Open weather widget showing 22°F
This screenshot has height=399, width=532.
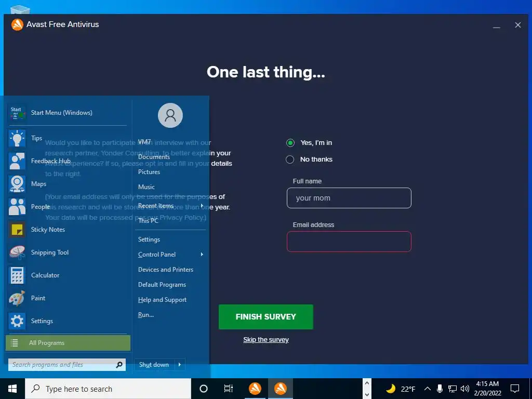pyautogui.click(x=401, y=389)
